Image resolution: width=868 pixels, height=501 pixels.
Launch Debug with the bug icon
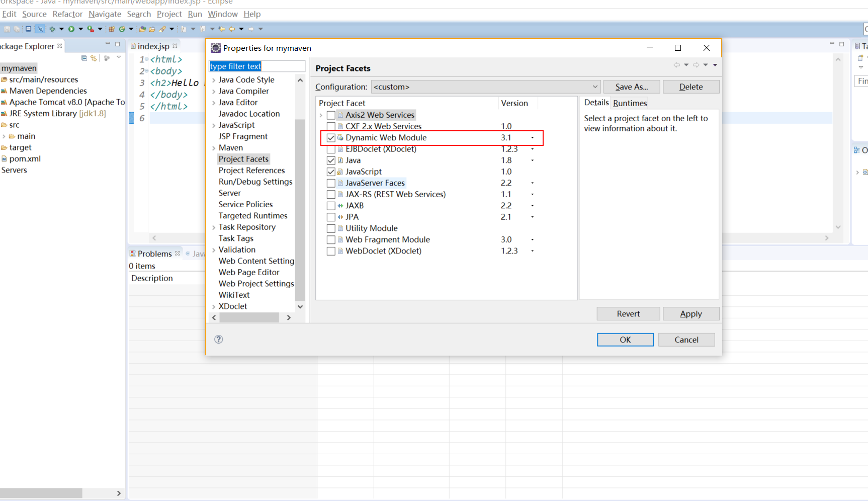(52, 29)
